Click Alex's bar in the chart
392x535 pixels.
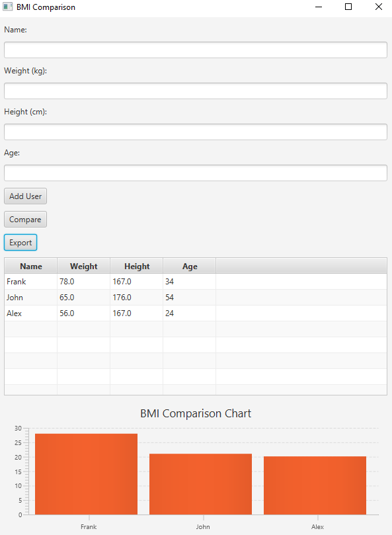click(315, 484)
